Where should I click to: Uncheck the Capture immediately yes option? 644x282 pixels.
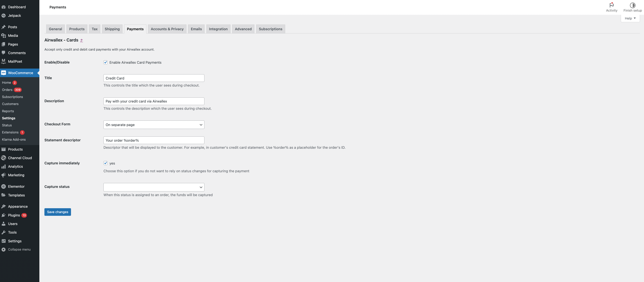click(x=105, y=163)
